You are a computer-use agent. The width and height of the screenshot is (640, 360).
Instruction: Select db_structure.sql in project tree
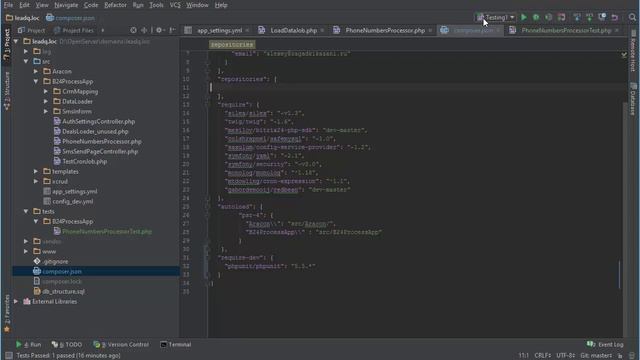63,291
